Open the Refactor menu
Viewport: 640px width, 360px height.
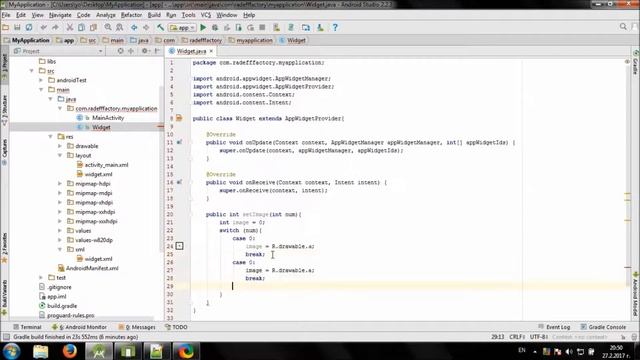click(131, 15)
